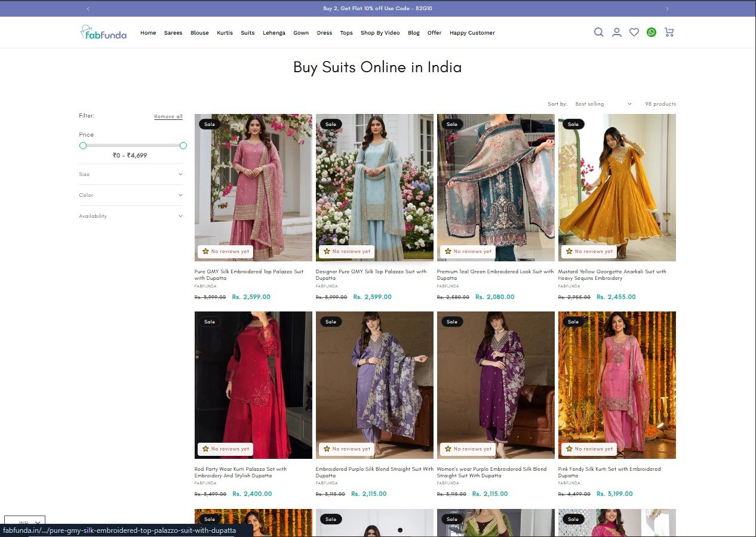756x537 pixels.
Task: Click sale price Rs. 2,400.00
Action: pyautogui.click(x=252, y=494)
